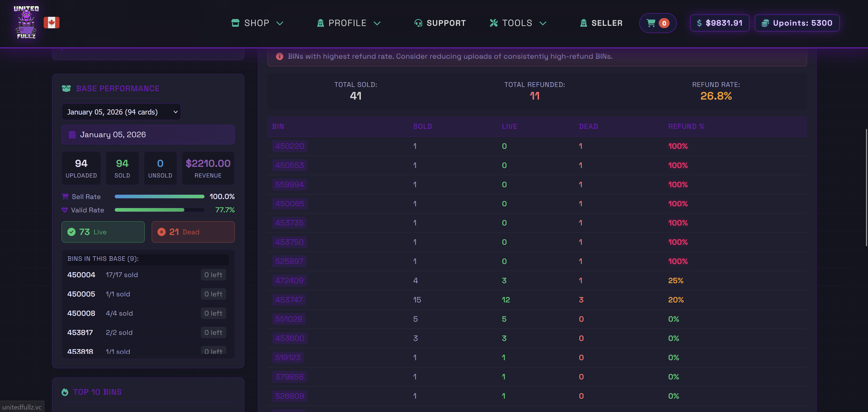The height and width of the screenshot is (412, 868).
Task: Click the coins icon in Upoints badge
Action: [765, 23]
